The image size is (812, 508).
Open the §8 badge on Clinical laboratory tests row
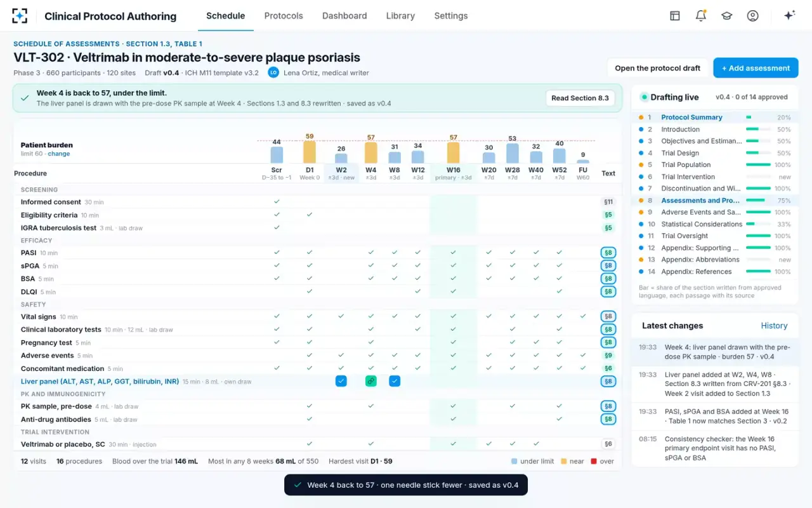tap(608, 330)
